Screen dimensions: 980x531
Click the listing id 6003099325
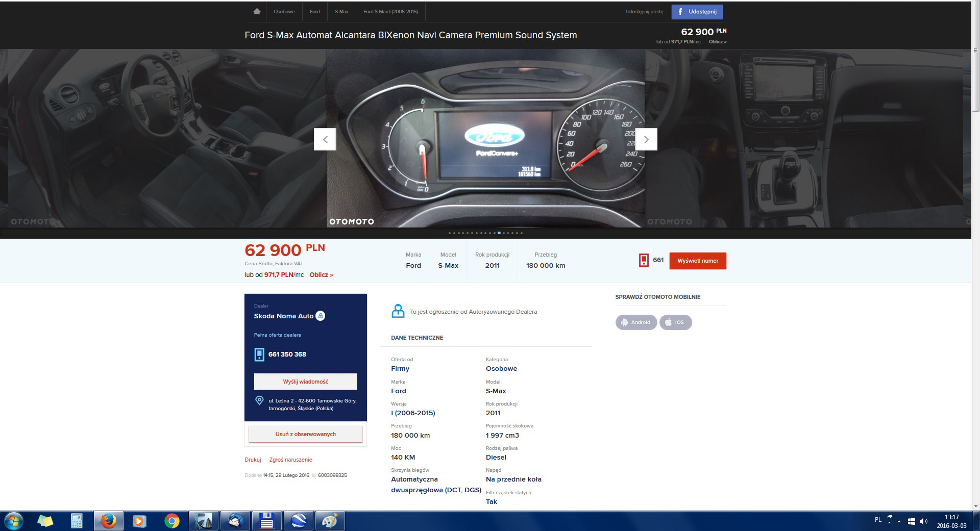(x=332, y=475)
